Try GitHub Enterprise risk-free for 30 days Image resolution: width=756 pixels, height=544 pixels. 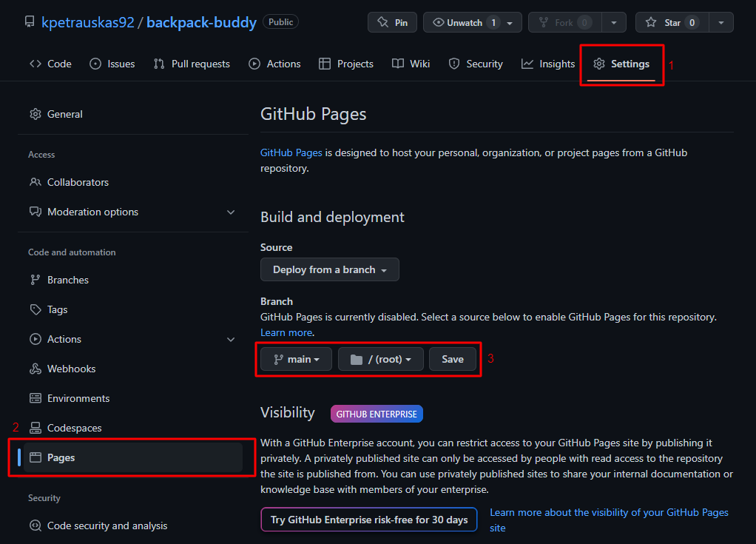point(369,520)
